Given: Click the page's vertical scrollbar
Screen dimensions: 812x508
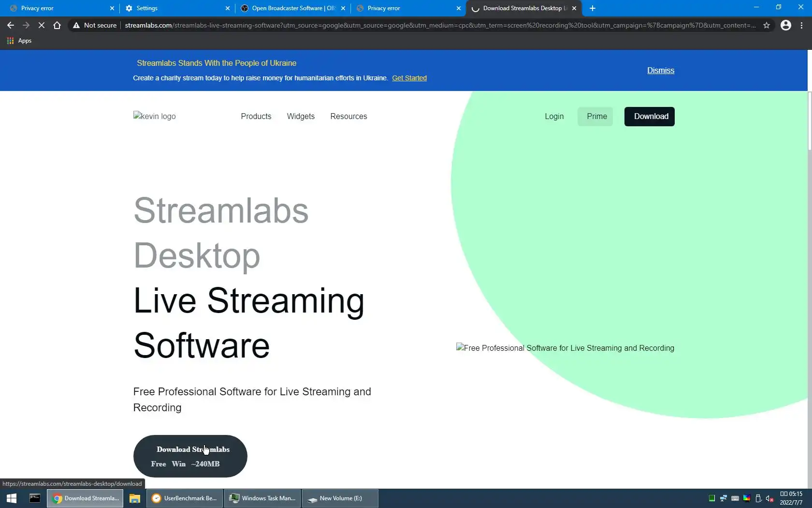Looking at the screenshot, I should (810, 121).
